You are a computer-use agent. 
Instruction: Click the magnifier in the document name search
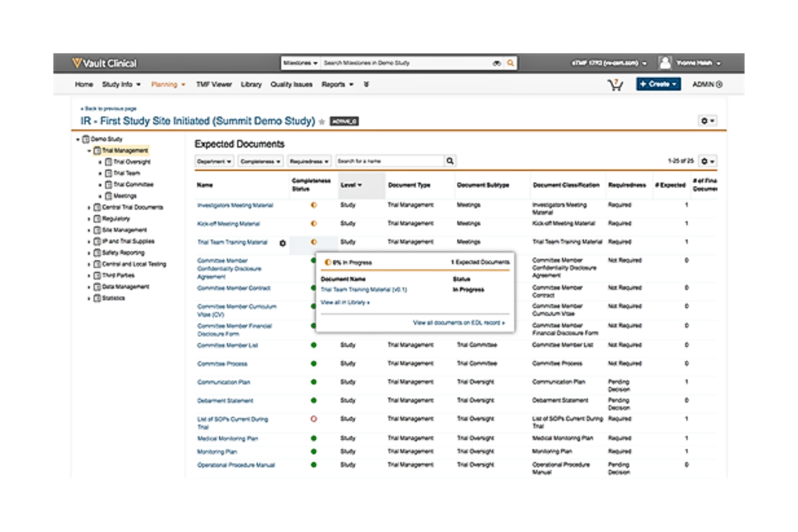[449, 161]
